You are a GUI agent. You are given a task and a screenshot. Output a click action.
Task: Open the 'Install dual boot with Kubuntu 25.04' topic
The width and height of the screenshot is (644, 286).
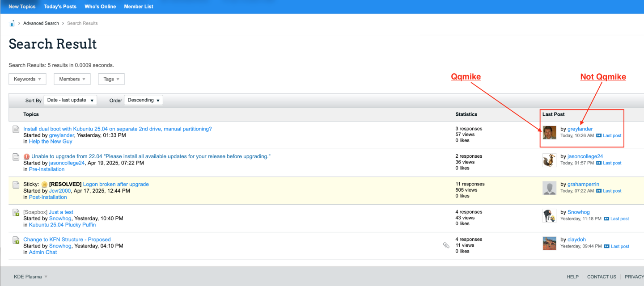pyautogui.click(x=118, y=129)
